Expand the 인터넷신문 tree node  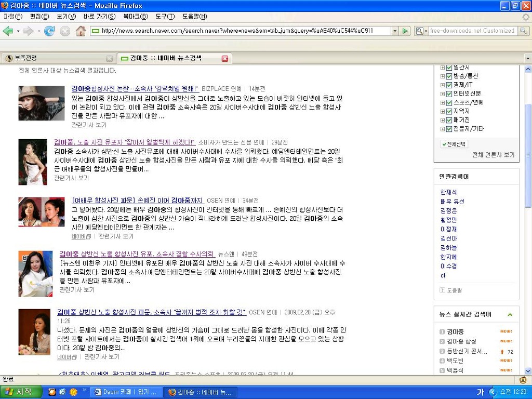click(443, 94)
